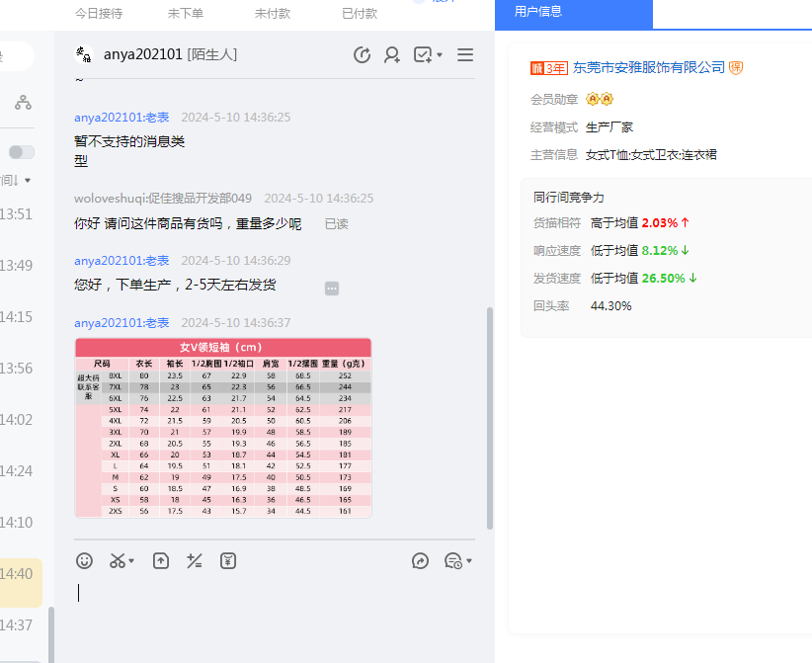Click the add contact icon
Viewport: 812px width, 663px height.
point(392,55)
